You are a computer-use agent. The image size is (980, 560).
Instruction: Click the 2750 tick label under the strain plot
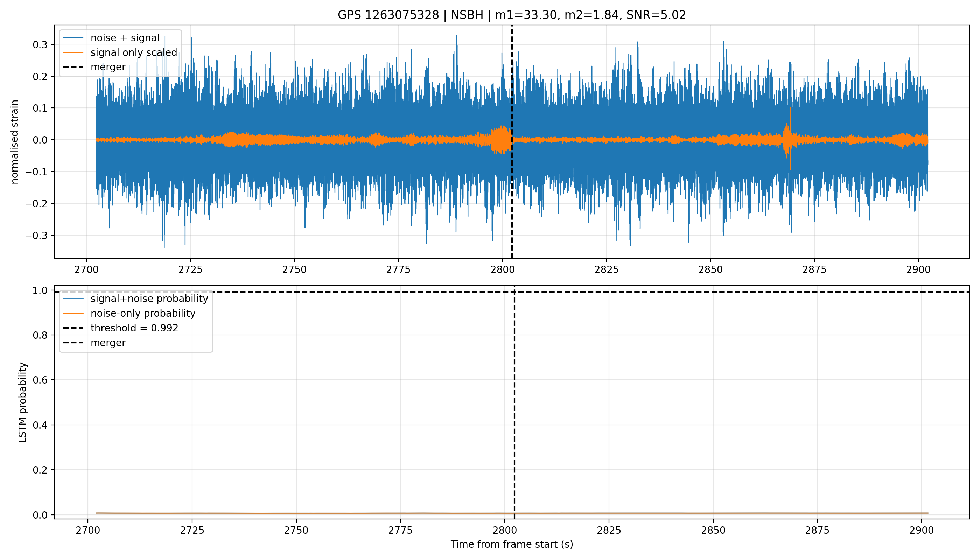pyautogui.click(x=294, y=269)
